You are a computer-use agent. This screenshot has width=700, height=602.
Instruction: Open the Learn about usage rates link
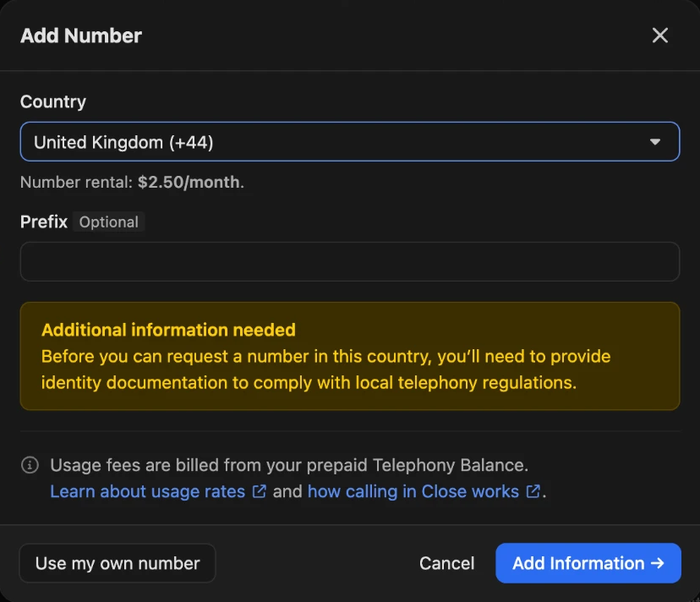(x=147, y=492)
